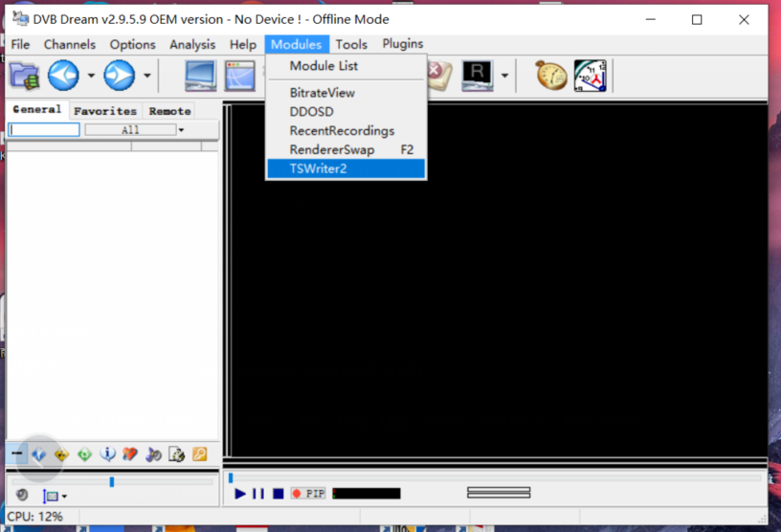Click the Pause button
781x532 pixels.
[258, 494]
